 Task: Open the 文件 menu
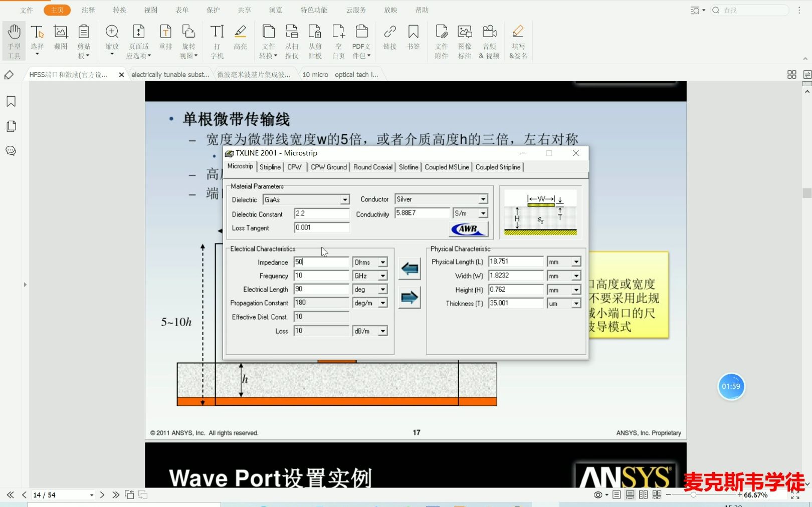(x=27, y=10)
